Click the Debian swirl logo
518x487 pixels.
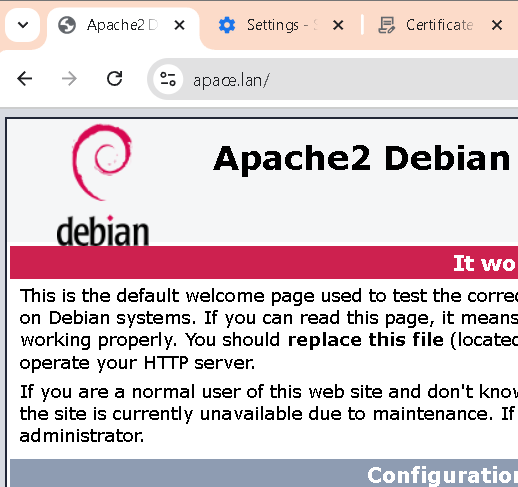tap(102, 162)
